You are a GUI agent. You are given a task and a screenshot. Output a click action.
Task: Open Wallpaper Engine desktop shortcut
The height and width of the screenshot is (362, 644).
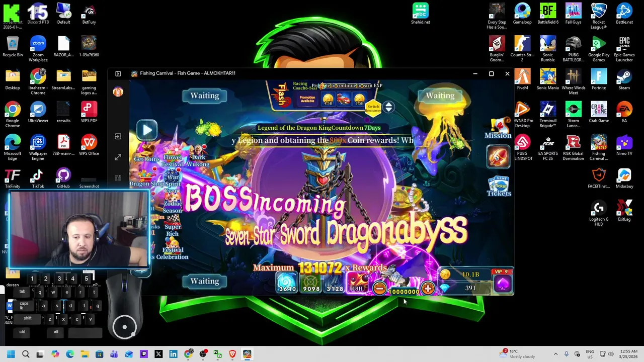38,148
